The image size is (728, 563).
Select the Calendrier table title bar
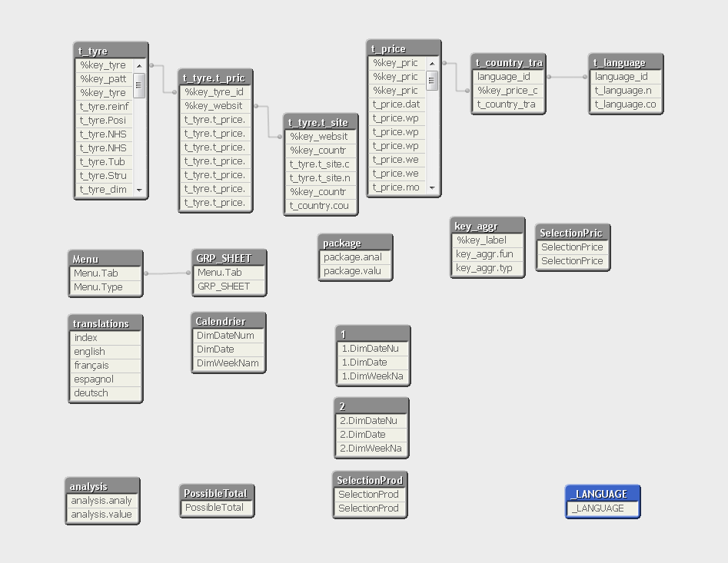click(228, 321)
